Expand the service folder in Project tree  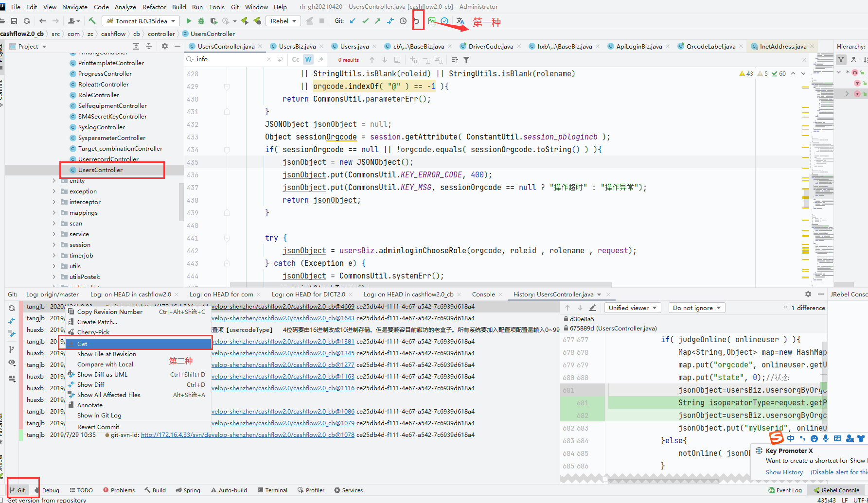[x=55, y=234]
